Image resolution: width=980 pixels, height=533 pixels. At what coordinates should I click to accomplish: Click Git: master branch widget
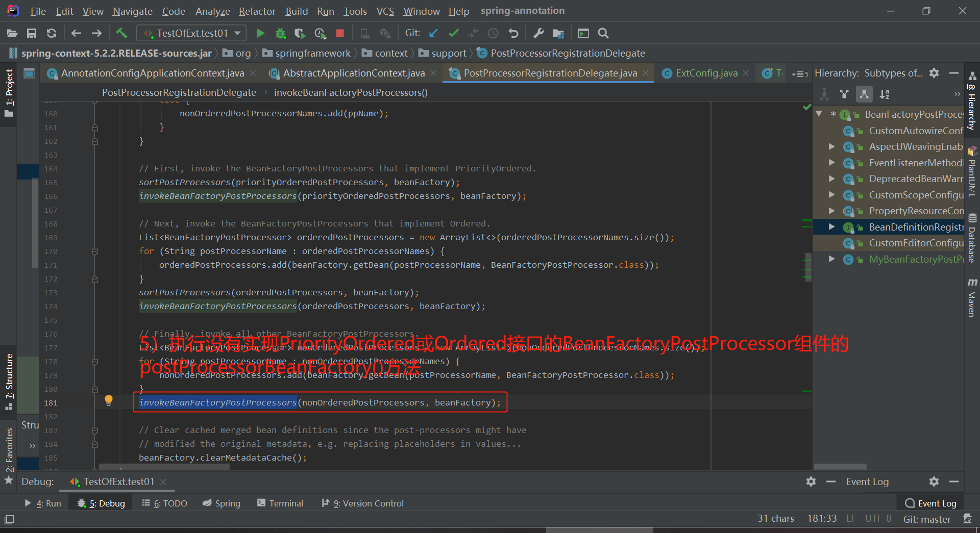pos(927,519)
